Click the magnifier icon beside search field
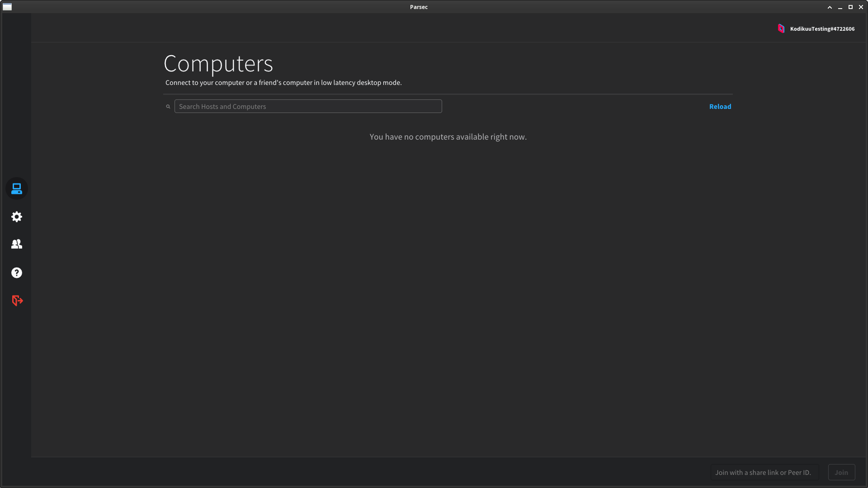This screenshot has height=488, width=868. click(x=168, y=107)
